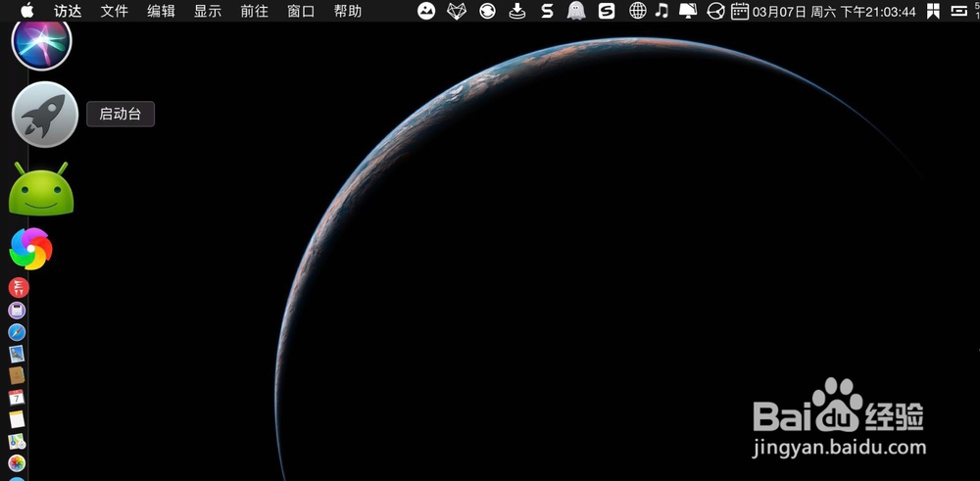Image resolution: width=980 pixels, height=481 pixels.
Task: Click the globe menu bar icon
Action: [638, 11]
